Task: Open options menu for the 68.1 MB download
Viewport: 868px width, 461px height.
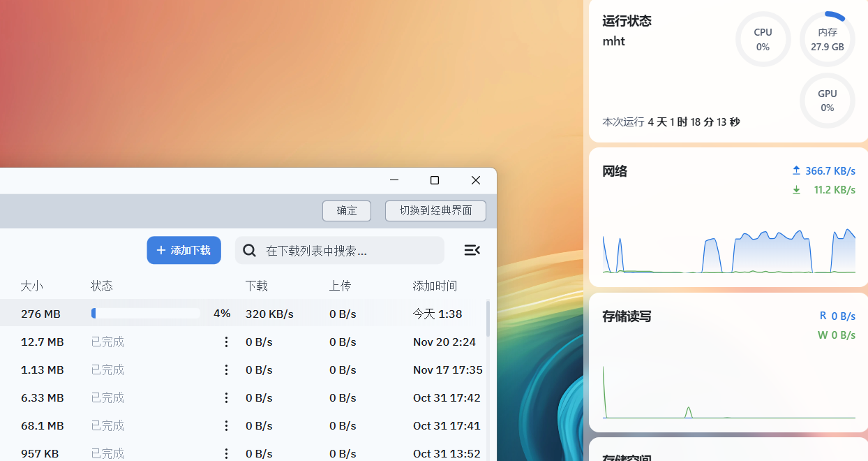Action: pos(225,425)
